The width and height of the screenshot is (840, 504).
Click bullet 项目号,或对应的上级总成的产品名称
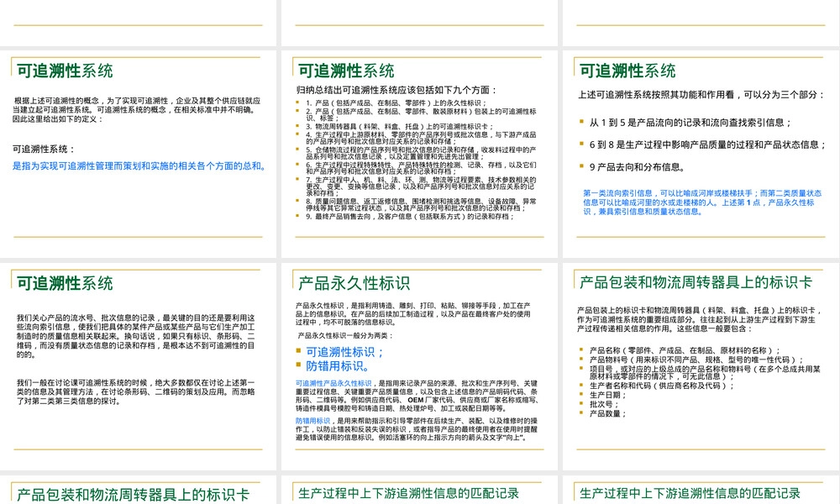[705, 373]
